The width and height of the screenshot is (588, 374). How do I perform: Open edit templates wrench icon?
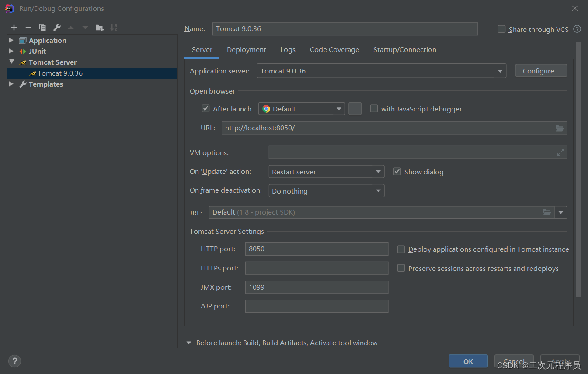pos(57,28)
